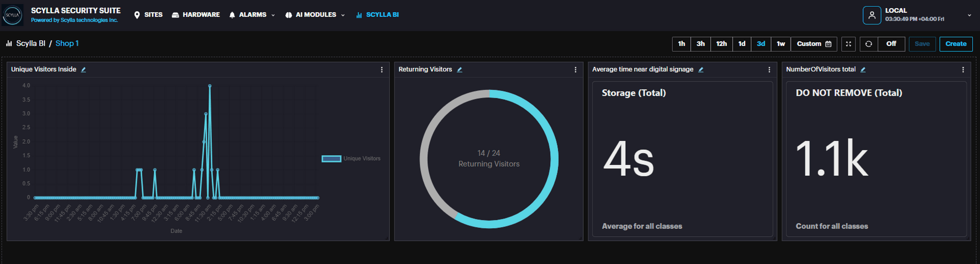Screen dimensions: 980x264
Task: Click the Sites location pin icon
Action: coord(137,15)
